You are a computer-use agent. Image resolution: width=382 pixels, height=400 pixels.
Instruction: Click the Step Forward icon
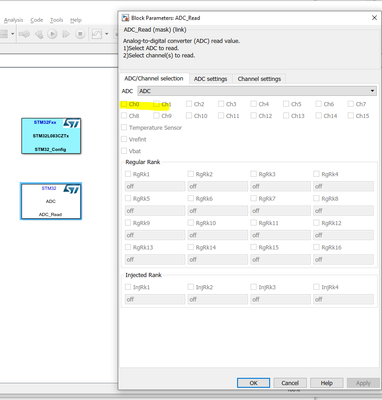click(66, 34)
